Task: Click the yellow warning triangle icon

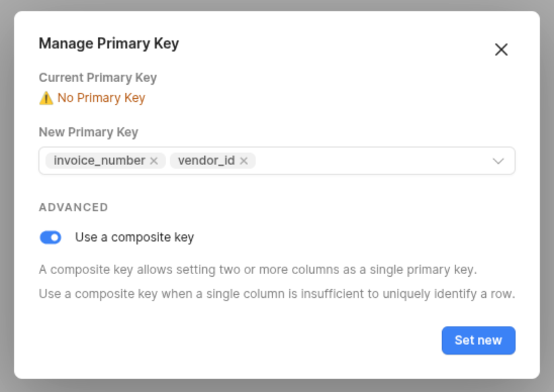Action: pyautogui.click(x=46, y=98)
